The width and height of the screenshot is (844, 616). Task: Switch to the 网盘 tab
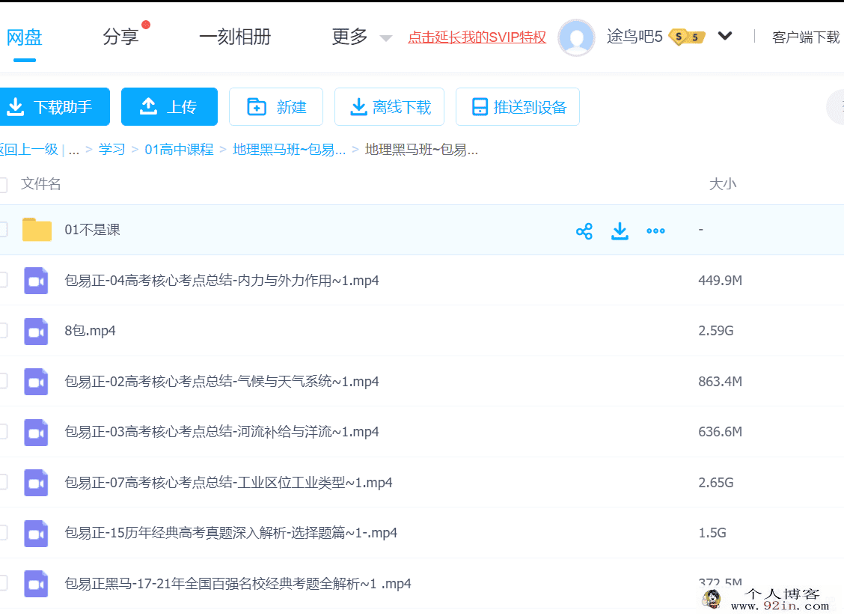point(24,37)
